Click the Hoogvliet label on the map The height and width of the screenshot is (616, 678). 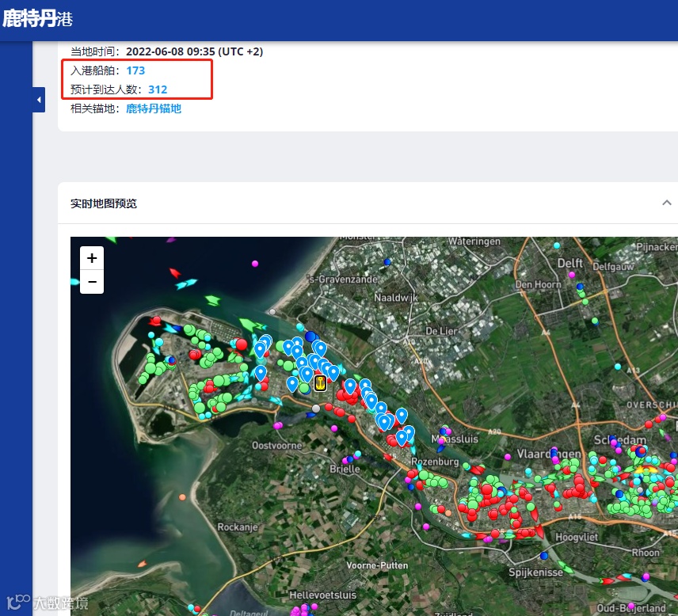click(577, 537)
